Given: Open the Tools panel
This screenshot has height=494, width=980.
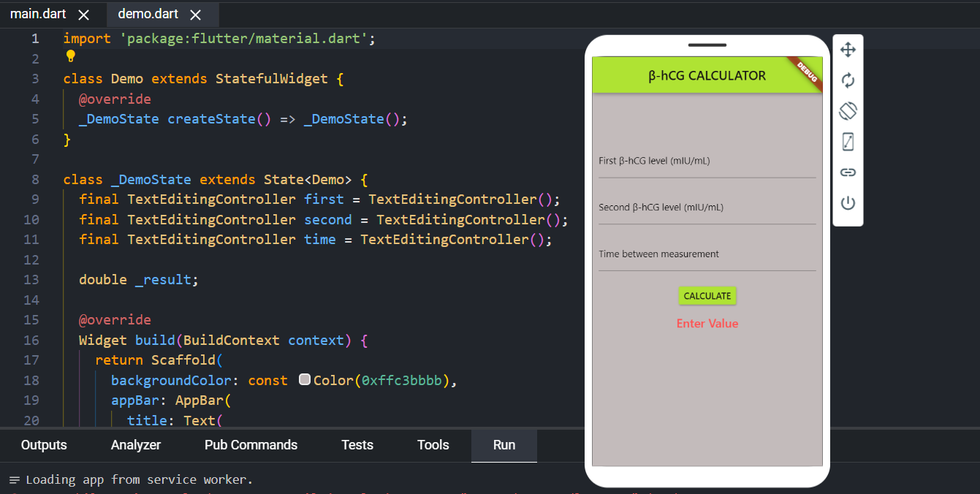Looking at the screenshot, I should click(x=433, y=444).
